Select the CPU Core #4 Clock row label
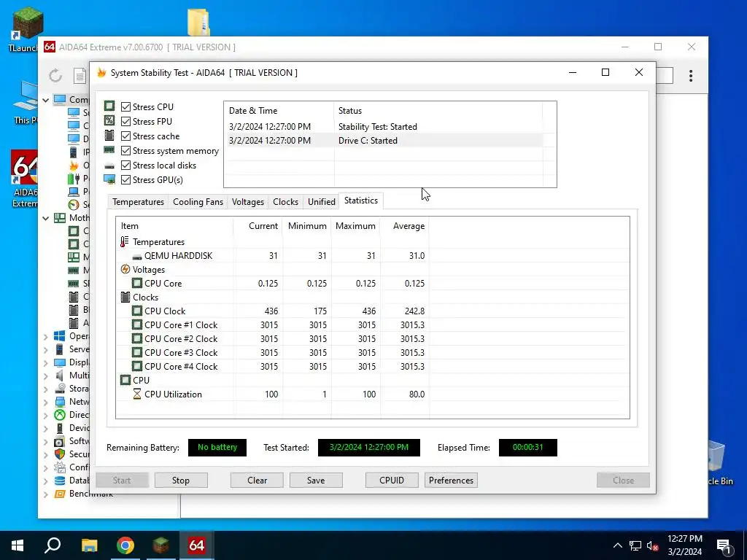The width and height of the screenshot is (747, 560). coord(181,366)
